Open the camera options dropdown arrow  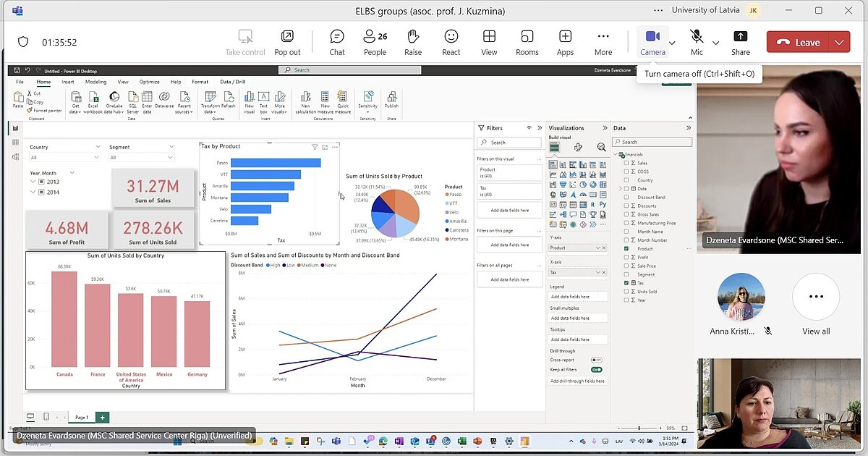tap(672, 43)
